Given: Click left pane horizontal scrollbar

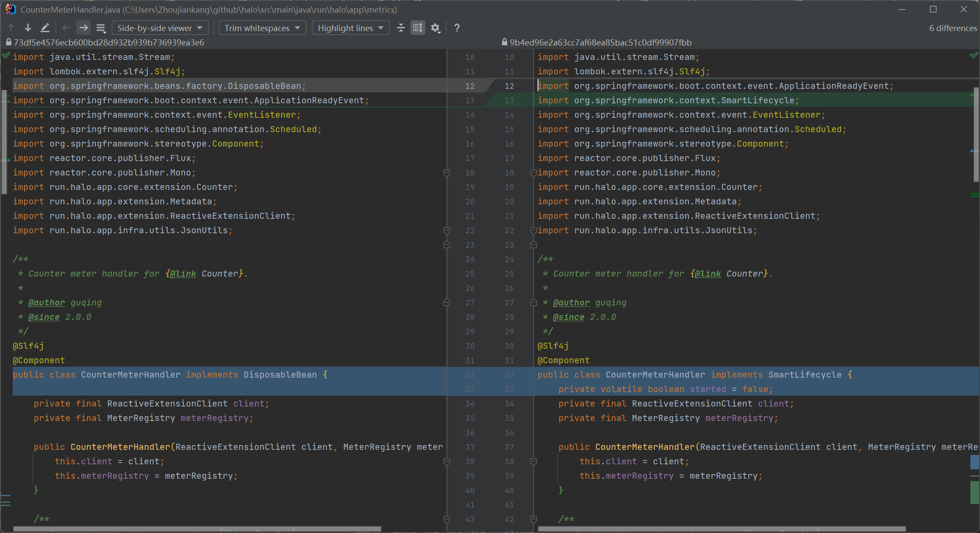Looking at the screenshot, I should 197,529.
